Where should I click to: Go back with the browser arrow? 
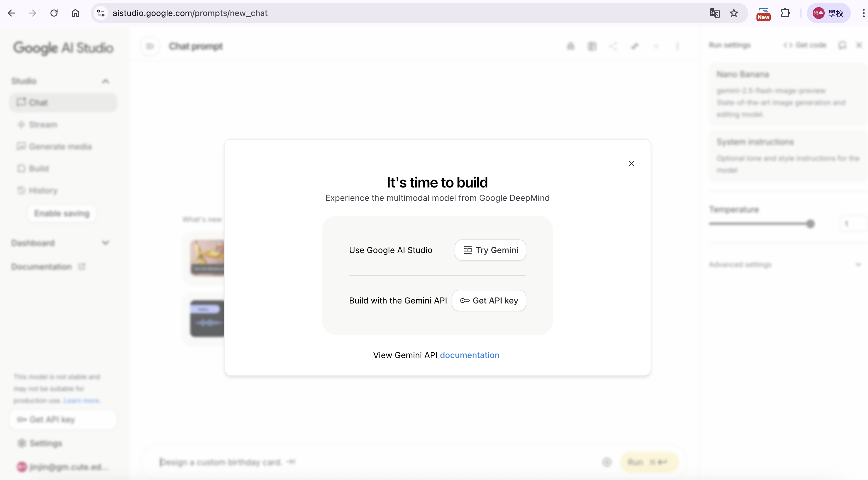tap(12, 13)
